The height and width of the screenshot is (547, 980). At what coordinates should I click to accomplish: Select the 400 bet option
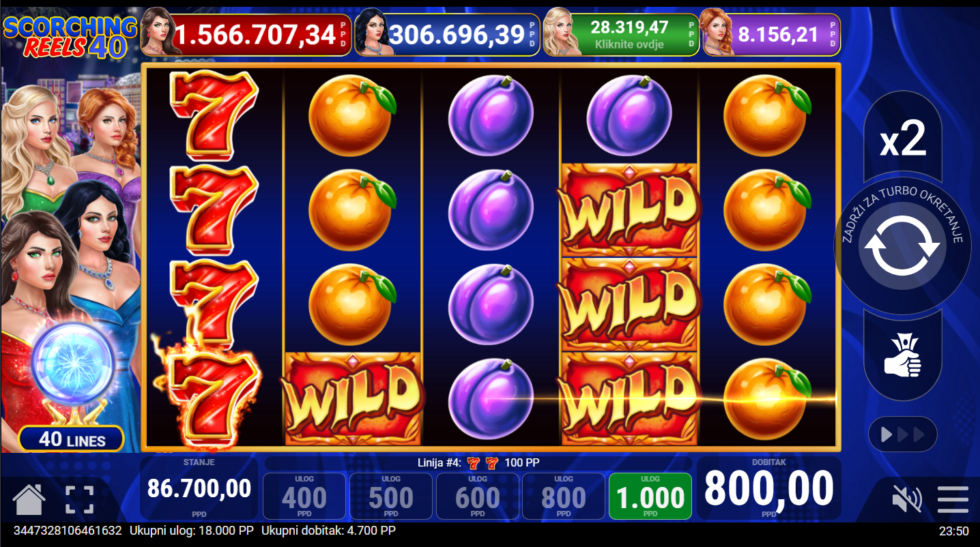304,497
